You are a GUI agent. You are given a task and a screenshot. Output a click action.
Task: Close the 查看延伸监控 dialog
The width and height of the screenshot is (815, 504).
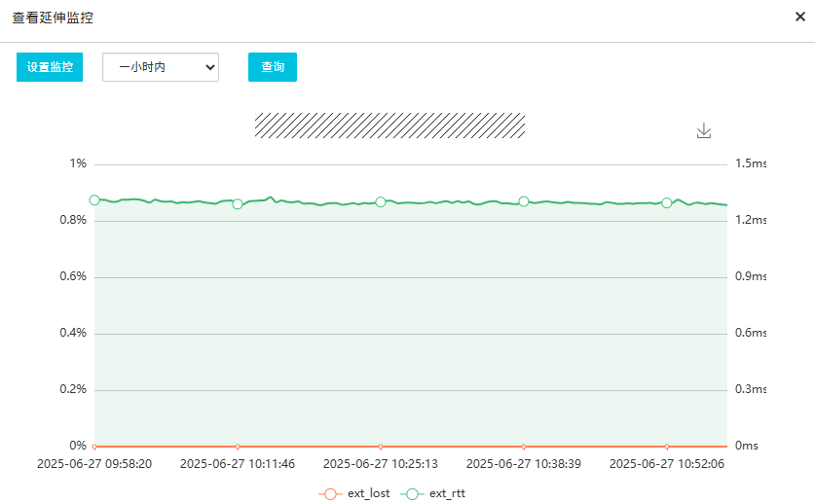(x=799, y=18)
